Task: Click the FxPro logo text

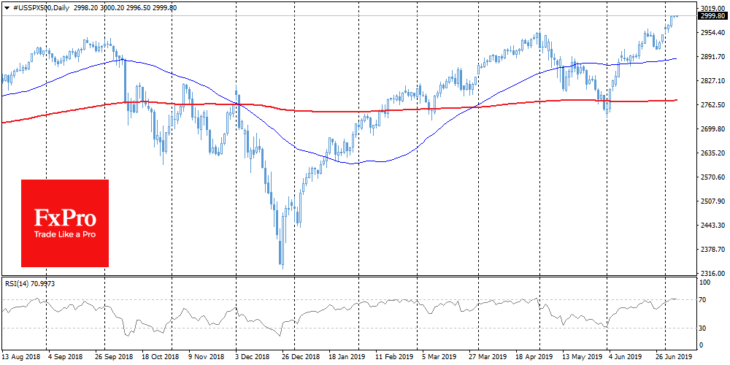Action: [65, 218]
